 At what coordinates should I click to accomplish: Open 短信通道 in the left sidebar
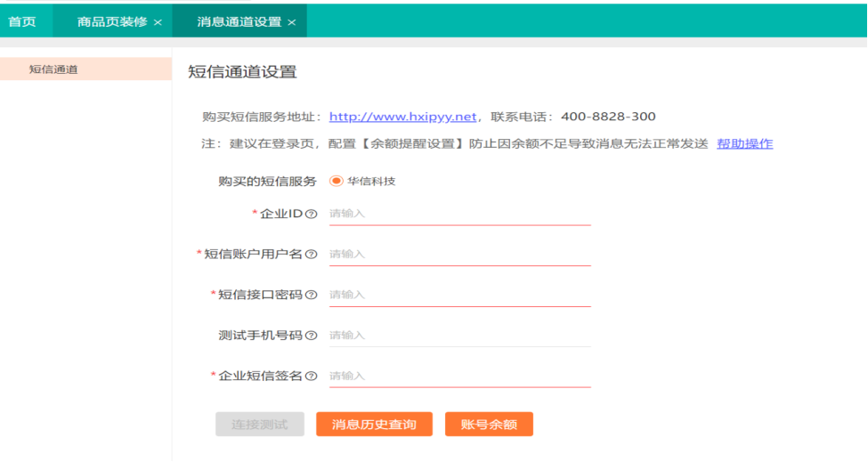53,69
